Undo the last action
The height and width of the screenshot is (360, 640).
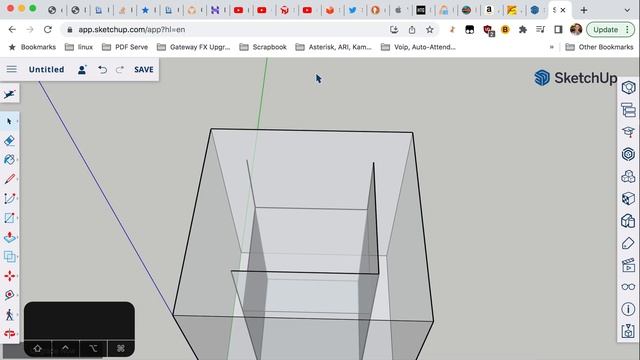[102, 69]
